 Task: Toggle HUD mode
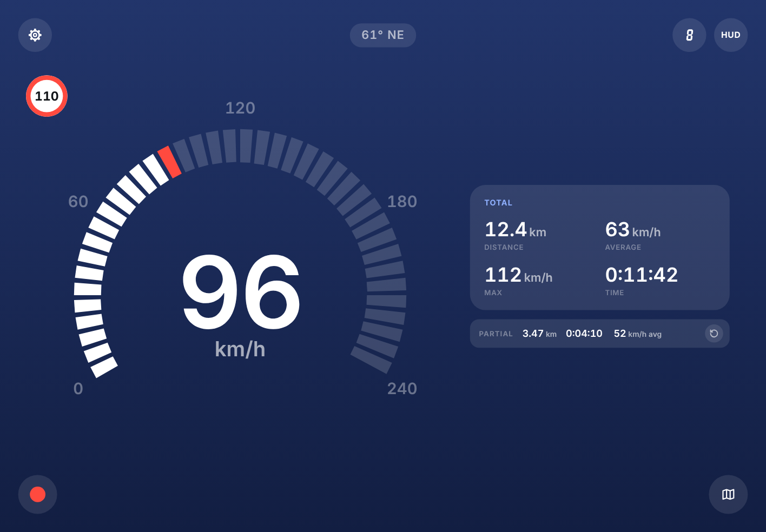pyautogui.click(x=731, y=35)
